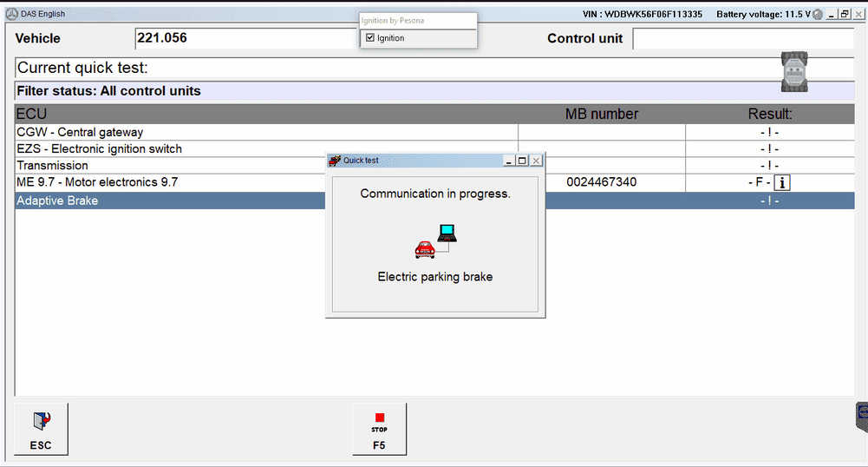The width and height of the screenshot is (868, 467).
Task: Click the EZS result -!- cell
Action: (769, 148)
